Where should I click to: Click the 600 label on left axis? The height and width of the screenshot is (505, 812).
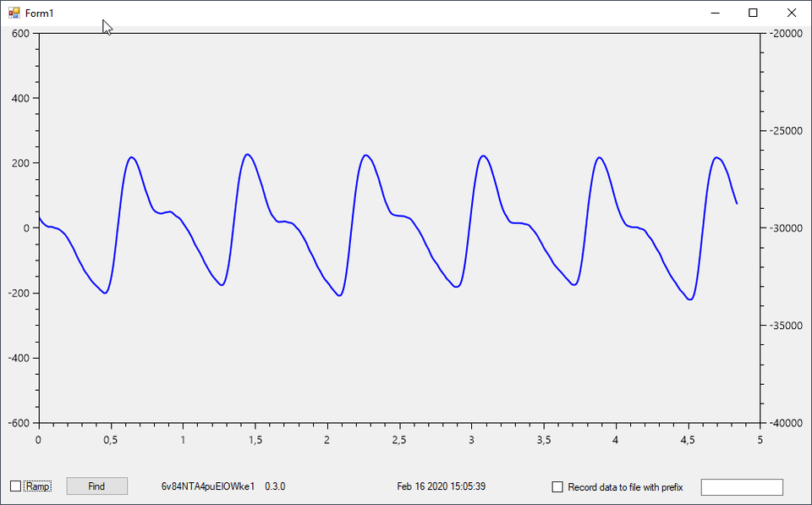[20, 34]
